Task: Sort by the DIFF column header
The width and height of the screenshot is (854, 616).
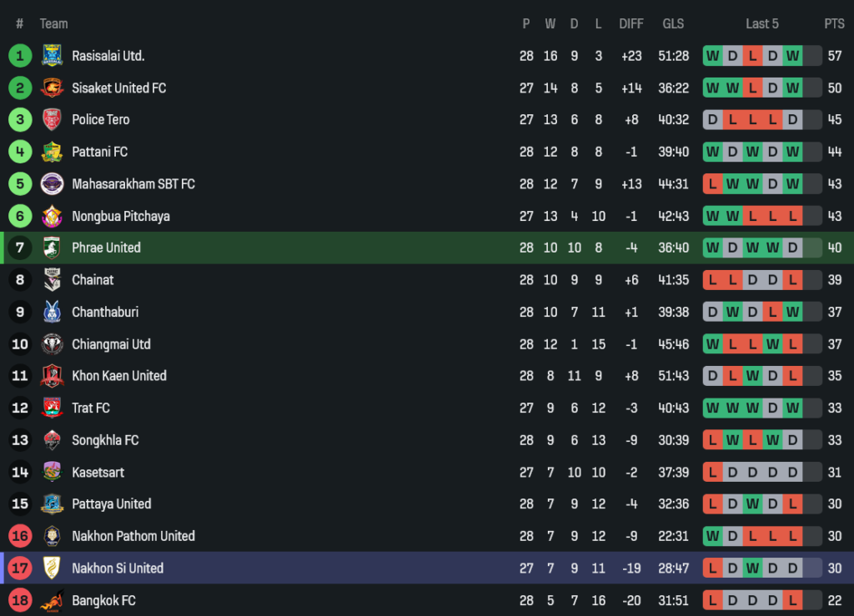Action: [630, 23]
